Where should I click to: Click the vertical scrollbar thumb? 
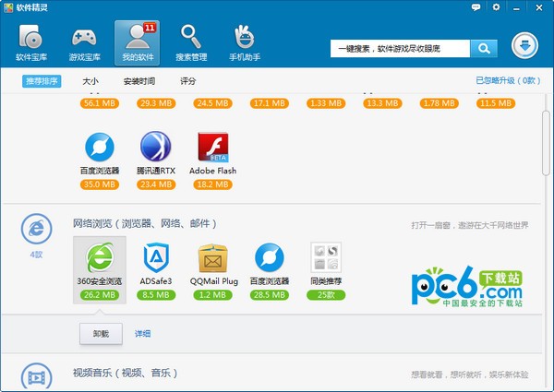(547, 143)
